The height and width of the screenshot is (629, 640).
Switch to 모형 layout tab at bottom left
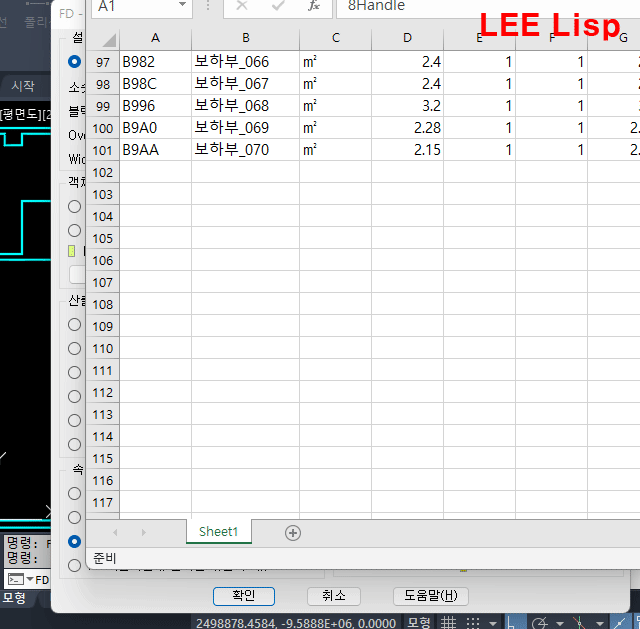coord(14,598)
